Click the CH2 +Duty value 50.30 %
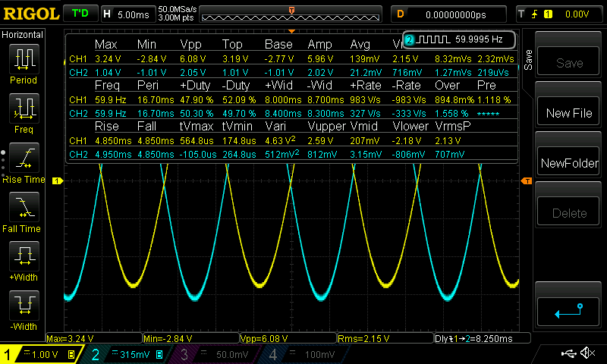Image resolution: width=607 pixels, height=364 pixels. click(197, 113)
